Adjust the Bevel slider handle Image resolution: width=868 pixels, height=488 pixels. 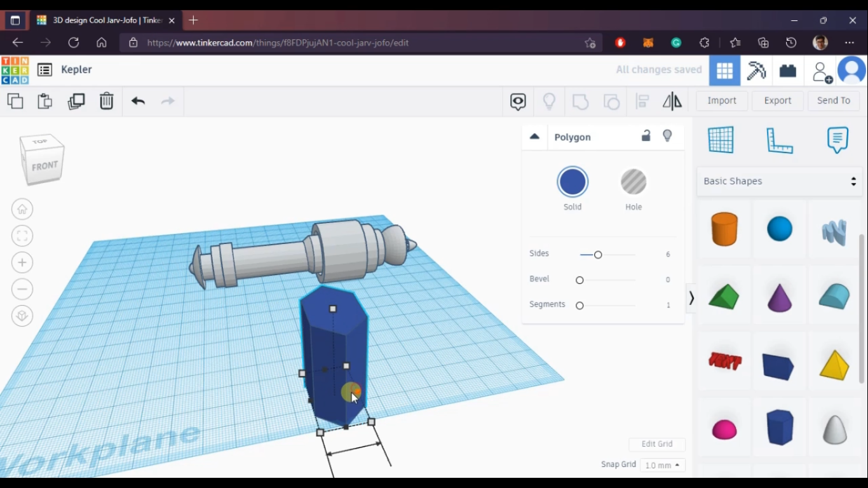(580, 280)
